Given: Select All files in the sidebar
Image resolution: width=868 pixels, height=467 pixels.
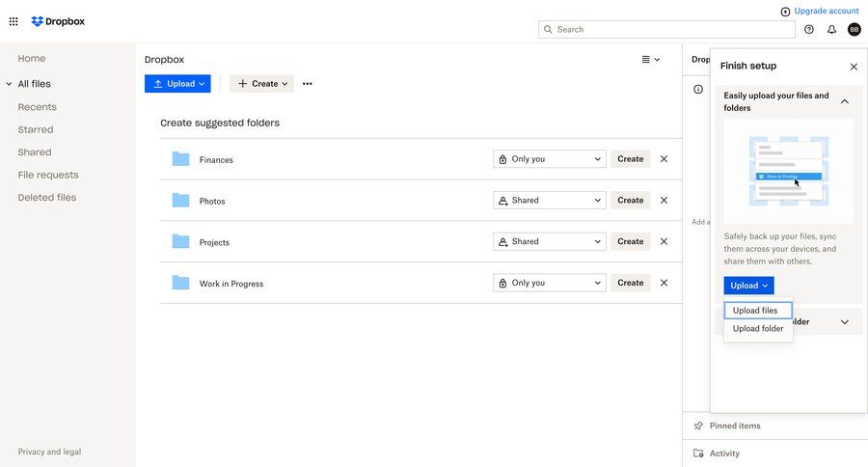Looking at the screenshot, I should point(35,84).
